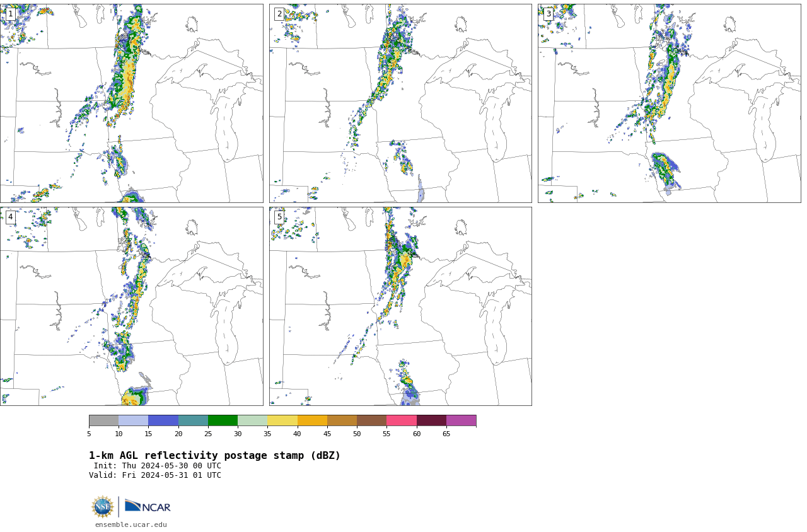Click the colorbar tick label 5
Viewport: 807px width, 532px height.
(89, 434)
